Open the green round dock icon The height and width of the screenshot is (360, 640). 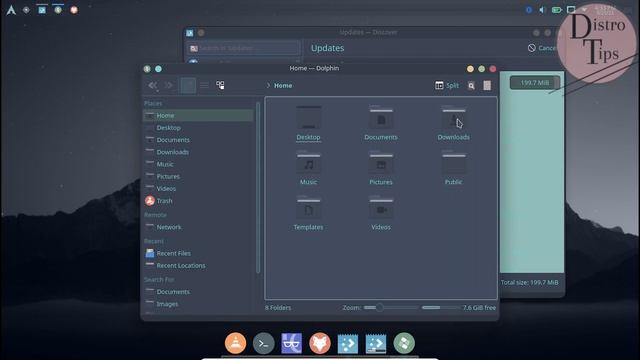(404, 343)
